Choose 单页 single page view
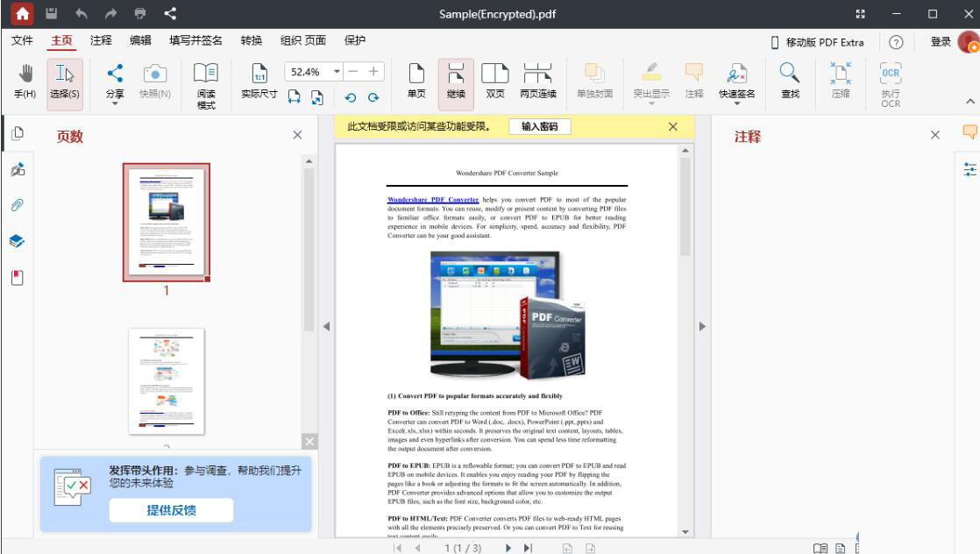Image resolution: width=980 pixels, height=554 pixels. (x=416, y=82)
